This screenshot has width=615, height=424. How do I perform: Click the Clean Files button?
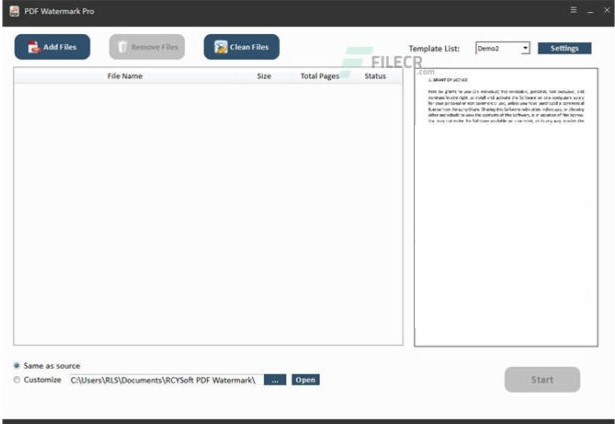pyautogui.click(x=242, y=47)
